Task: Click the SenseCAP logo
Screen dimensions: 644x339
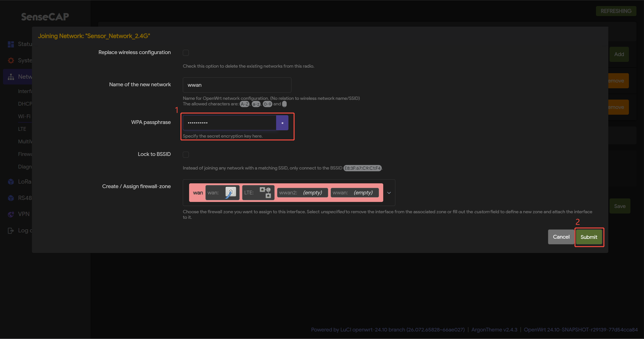Action: tap(45, 17)
